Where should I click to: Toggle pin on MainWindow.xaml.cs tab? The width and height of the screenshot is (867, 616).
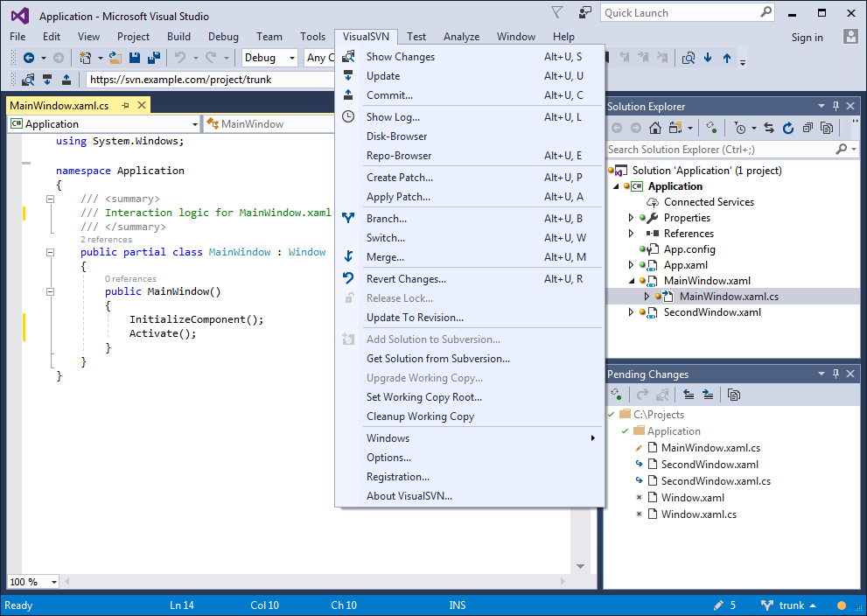pos(125,105)
